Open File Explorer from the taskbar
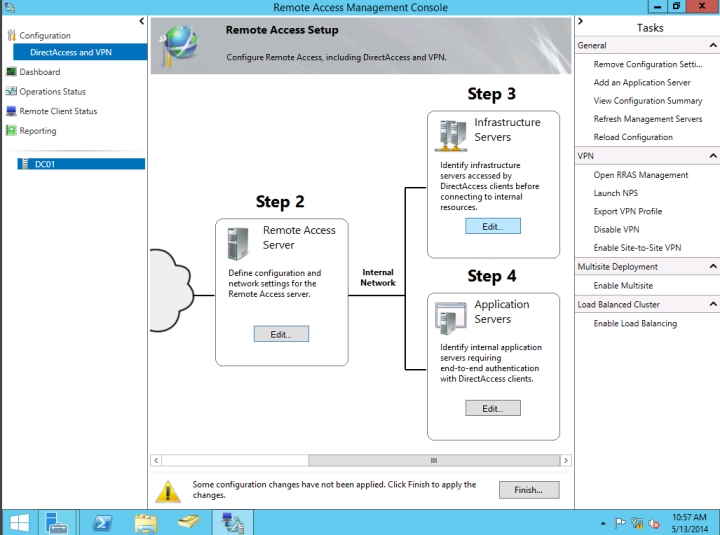This screenshot has width=720, height=535. click(x=146, y=522)
